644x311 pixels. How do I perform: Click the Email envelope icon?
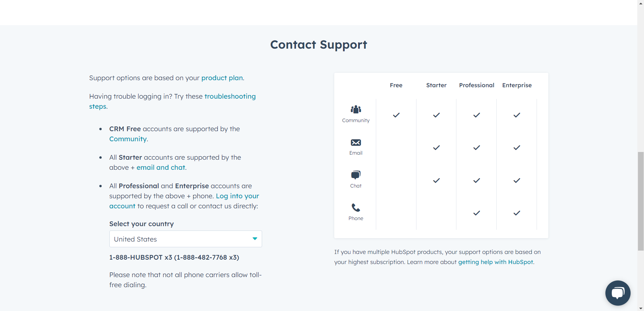pos(355,142)
